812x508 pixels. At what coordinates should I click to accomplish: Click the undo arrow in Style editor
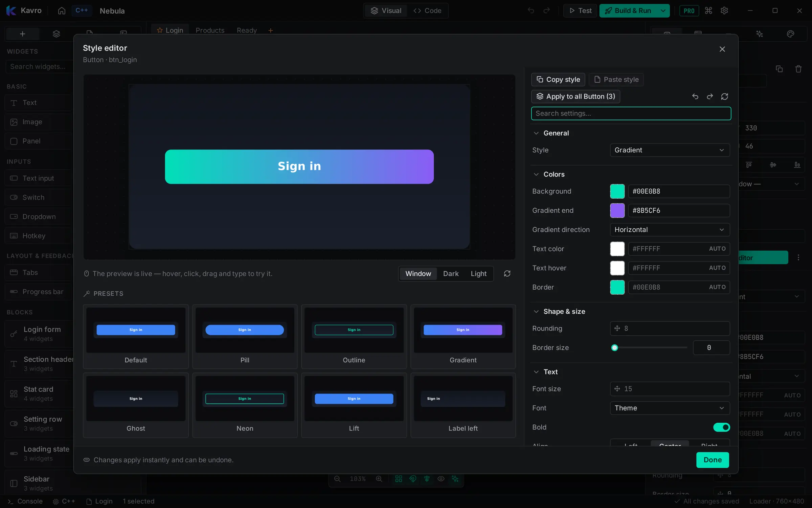tap(695, 97)
